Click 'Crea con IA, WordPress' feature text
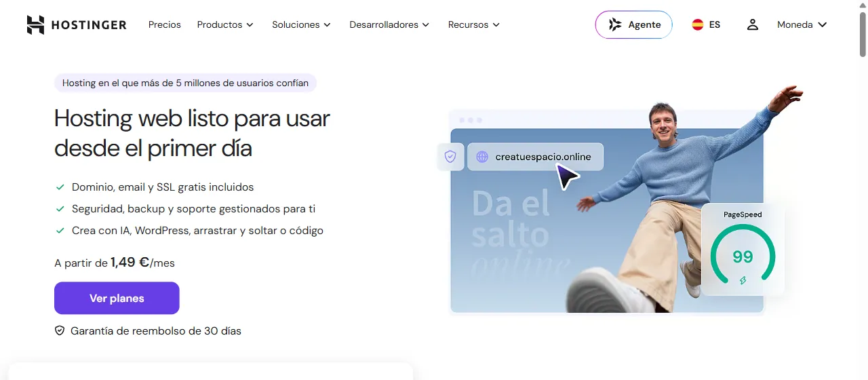Viewport: 868px width, 380px height. click(197, 231)
